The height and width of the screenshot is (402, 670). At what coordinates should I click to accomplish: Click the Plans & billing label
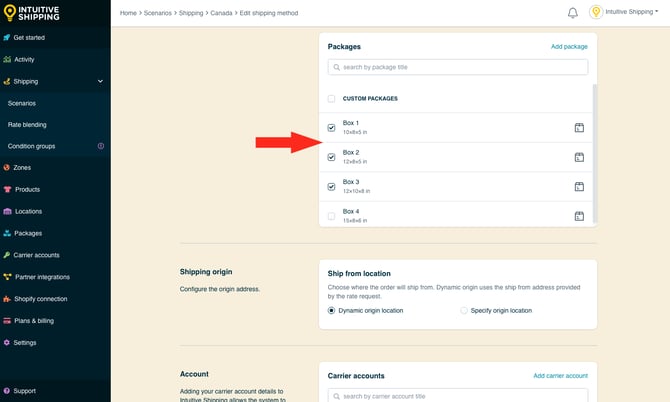click(34, 321)
